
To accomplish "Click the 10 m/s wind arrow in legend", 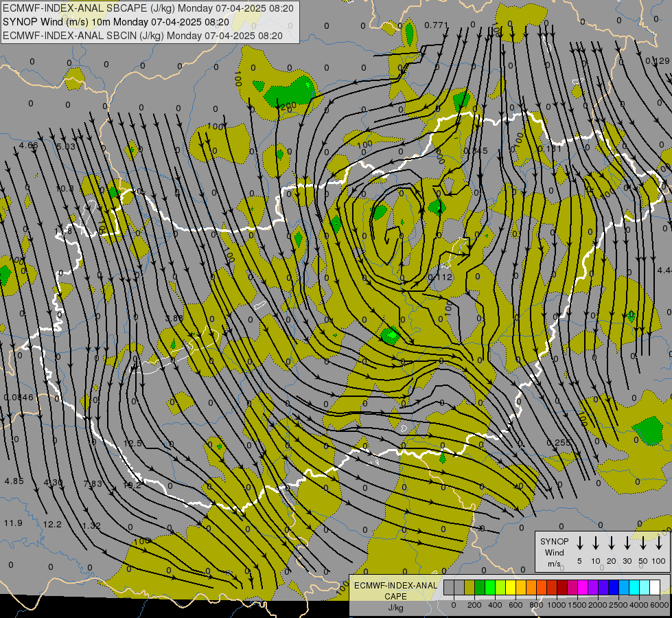I will pyautogui.click(x=596, y=543).
